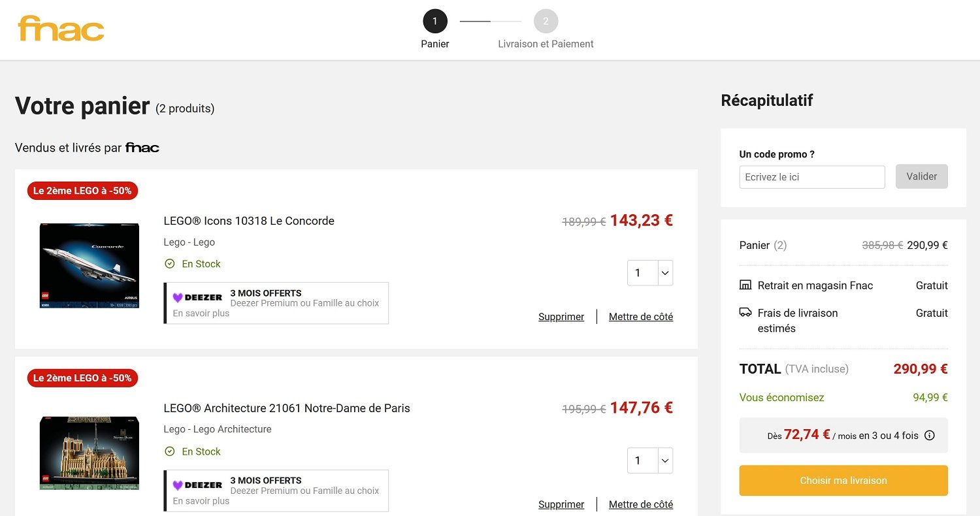The height and width of the screenshot is (516, 980).
Task: Click the step 2 Livraison et Paiement circle
Action: [546, 21]
